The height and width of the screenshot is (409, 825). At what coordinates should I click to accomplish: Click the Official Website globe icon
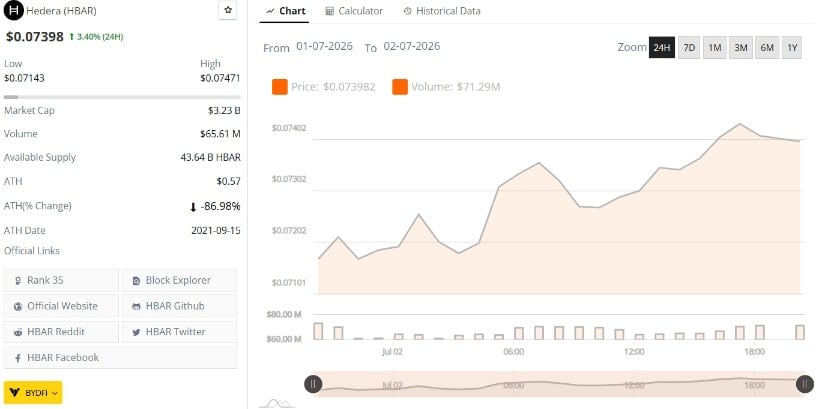pos(18,306)
